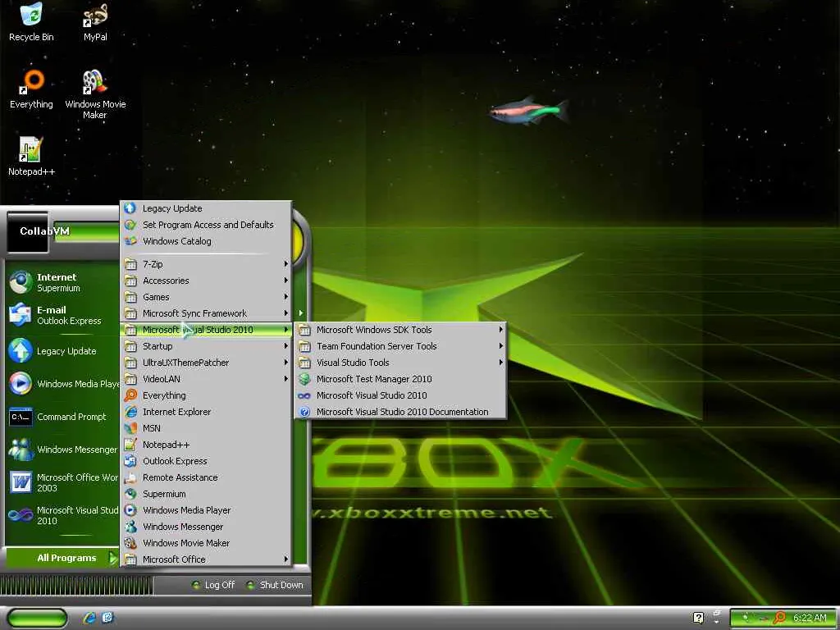The image size is (840, 630).
Task: Open Internet Explorer quick launch icon
Action: click(x=89, y=618)
